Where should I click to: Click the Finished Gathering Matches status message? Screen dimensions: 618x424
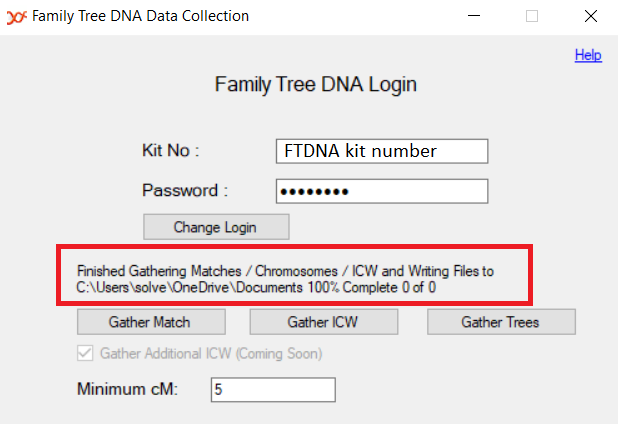[285, 279]
